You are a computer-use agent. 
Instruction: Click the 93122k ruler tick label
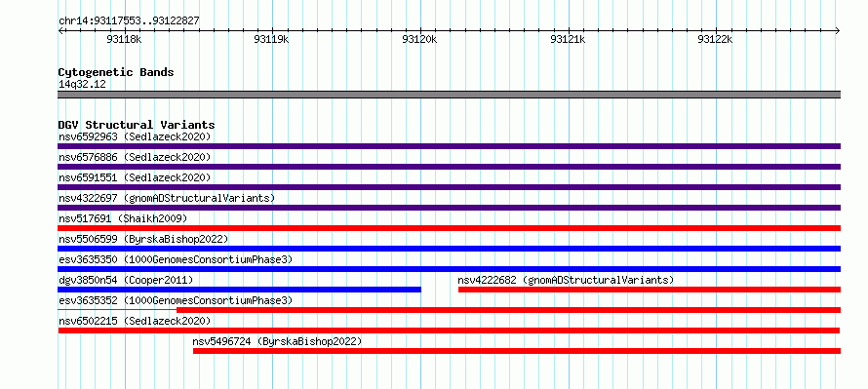716,39
